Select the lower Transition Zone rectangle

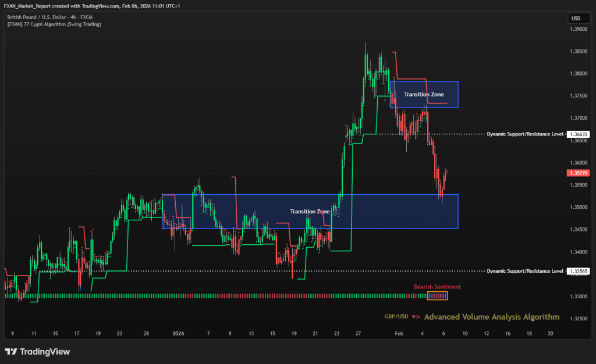(310, 212)
